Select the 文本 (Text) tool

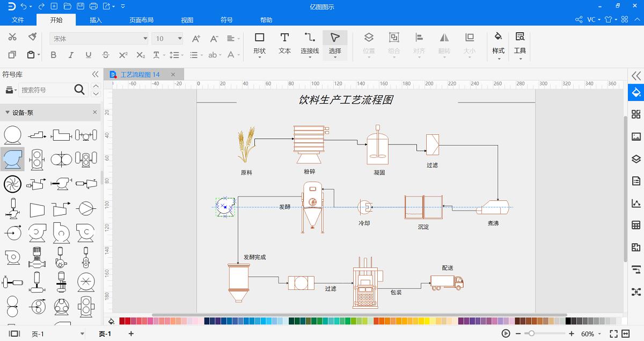point(284,43)
